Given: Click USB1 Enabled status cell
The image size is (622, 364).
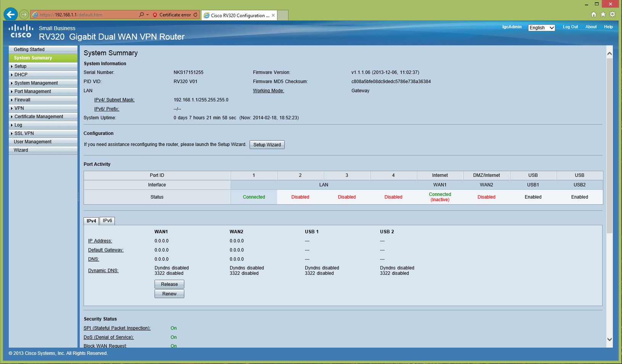Looking at the screenshot, I should click(533, 197).
